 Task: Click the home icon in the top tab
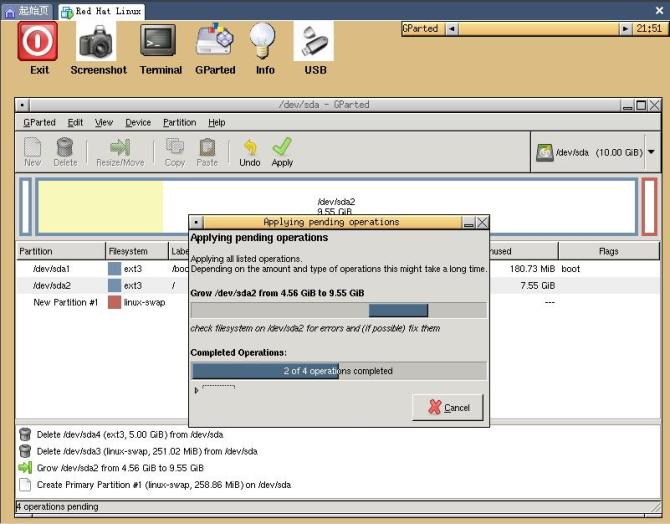[10, 12]
